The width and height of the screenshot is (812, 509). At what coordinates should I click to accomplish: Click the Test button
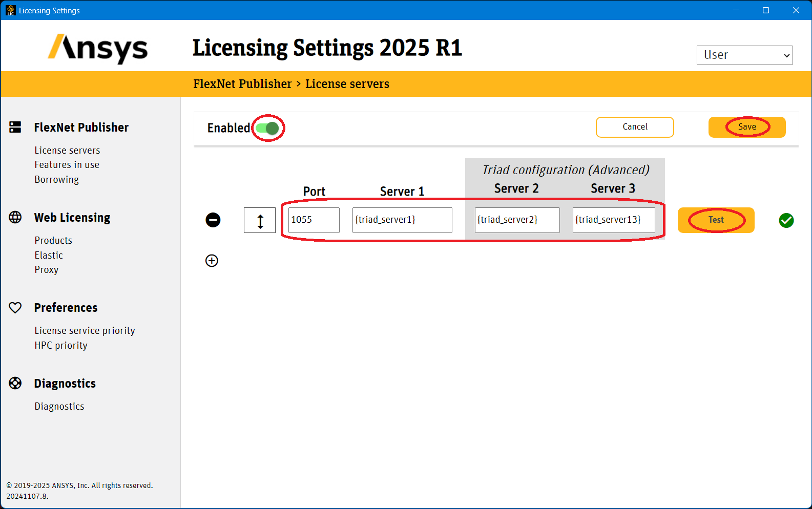(x=716, y=220)
